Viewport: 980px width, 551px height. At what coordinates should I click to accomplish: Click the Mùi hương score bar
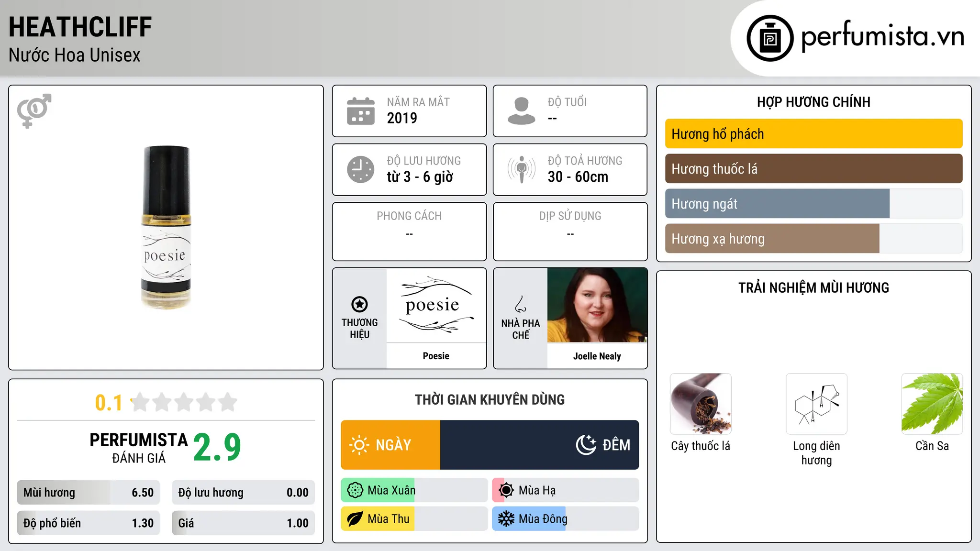(x=89, y=493)
